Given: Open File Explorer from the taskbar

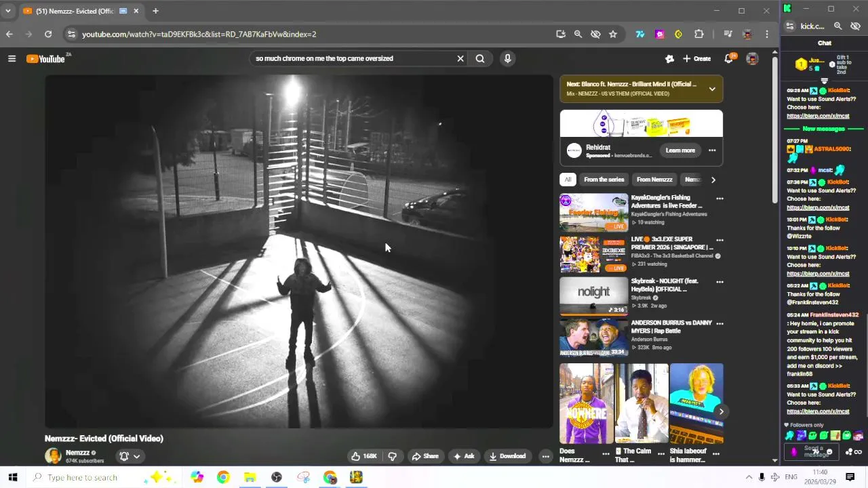Looking at the screenshot, I should pyautogui.click(x=250, y=477).
